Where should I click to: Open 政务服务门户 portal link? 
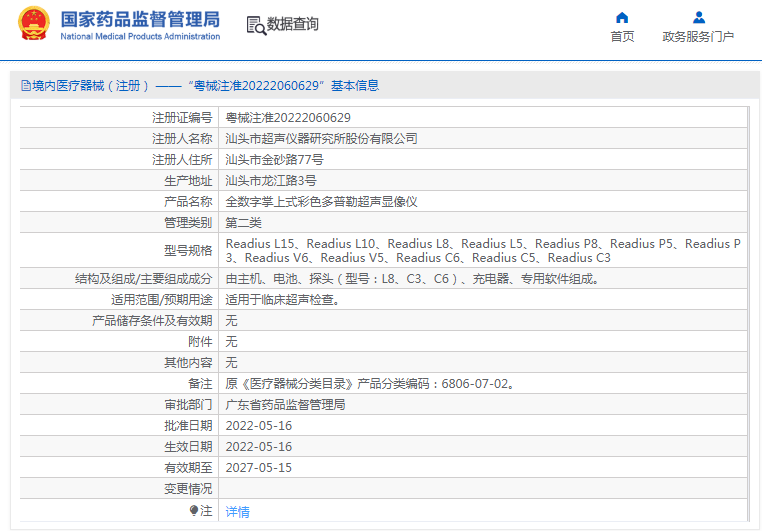click(698, 36)
